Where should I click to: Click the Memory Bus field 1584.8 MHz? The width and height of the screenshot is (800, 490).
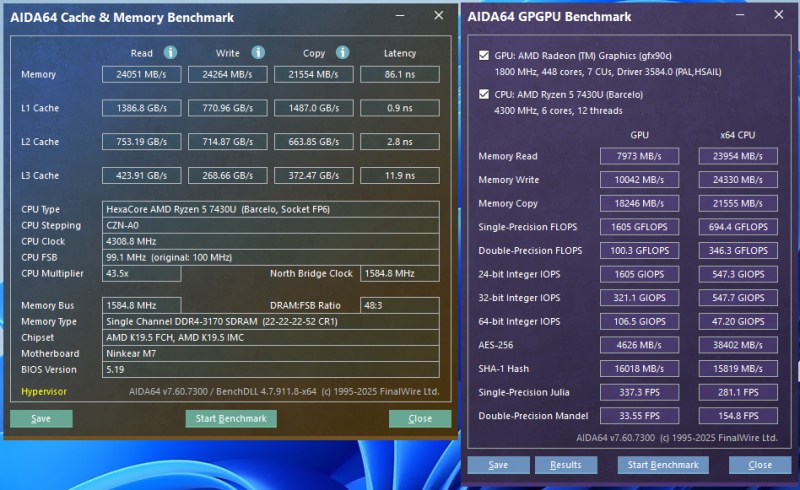click(141, 305)
